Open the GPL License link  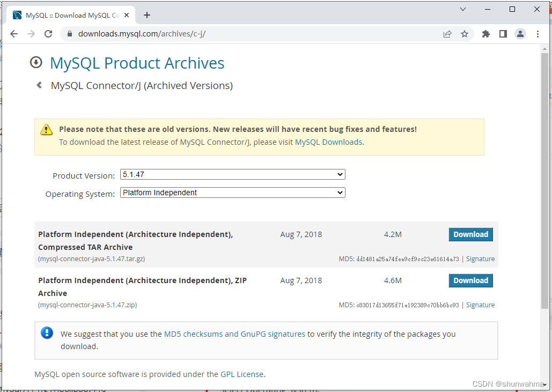coord(241,374)
